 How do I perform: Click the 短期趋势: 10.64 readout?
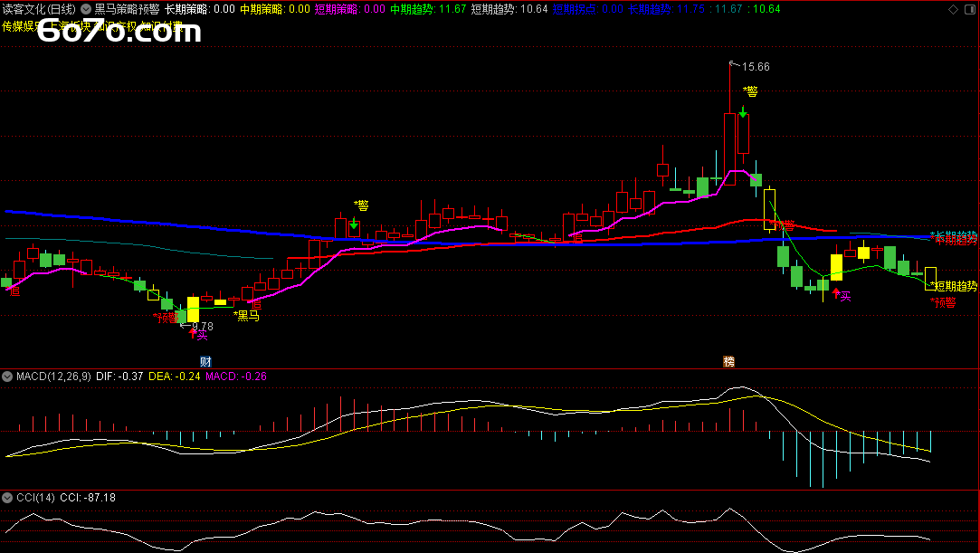(x=509, y=9)
